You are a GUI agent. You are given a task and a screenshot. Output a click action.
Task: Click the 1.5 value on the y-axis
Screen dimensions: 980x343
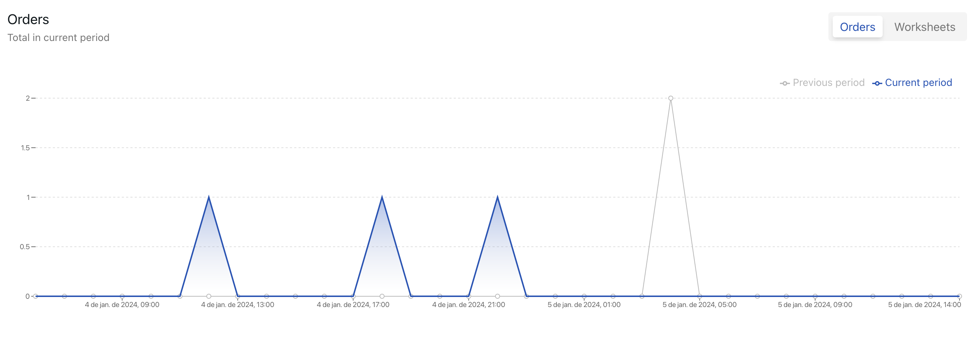[x=25, y=148]
